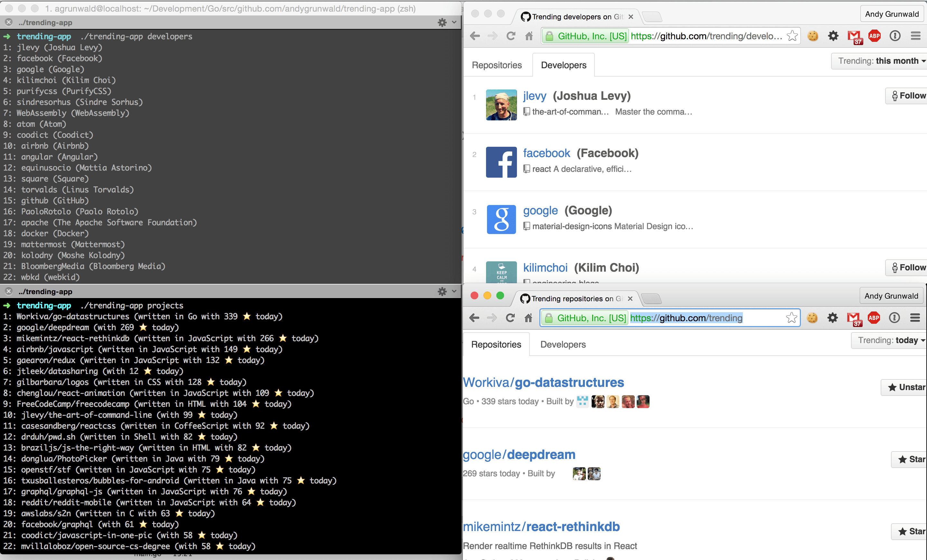Open google/deepdream repository link
This screenshot has width=927, height=560.
click(519, 455)
